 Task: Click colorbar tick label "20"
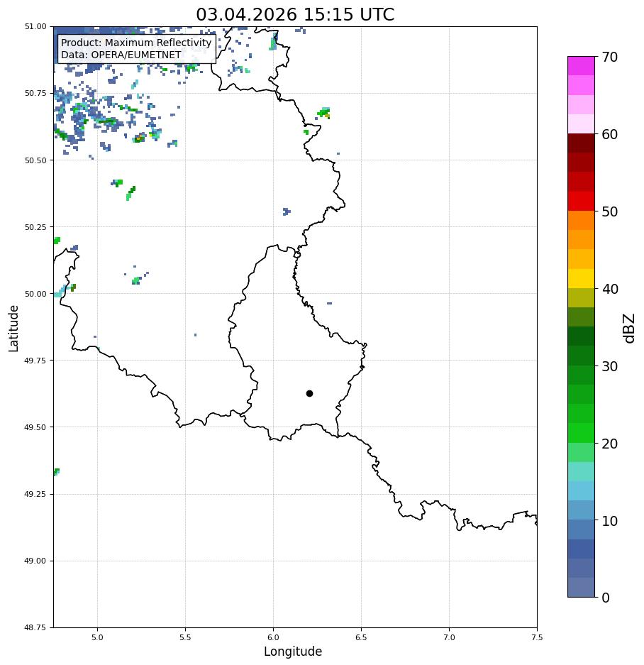coord(610,444)
